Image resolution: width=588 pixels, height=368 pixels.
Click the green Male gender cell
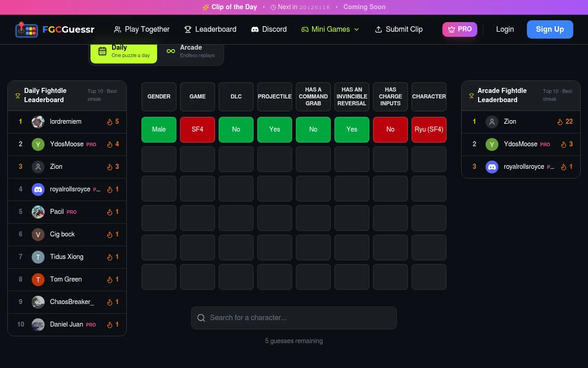pos(159,130)
